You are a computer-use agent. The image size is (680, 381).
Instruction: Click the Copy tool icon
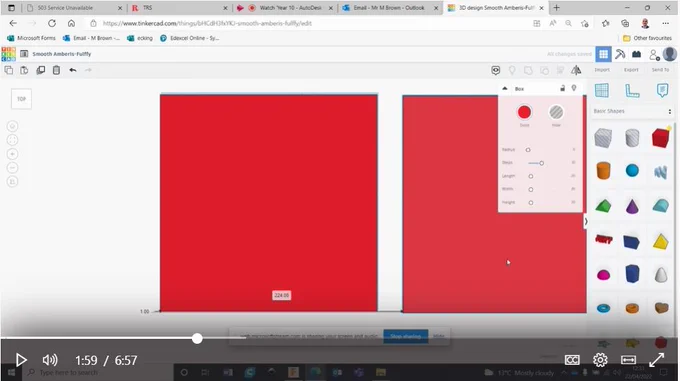point(9,70)
